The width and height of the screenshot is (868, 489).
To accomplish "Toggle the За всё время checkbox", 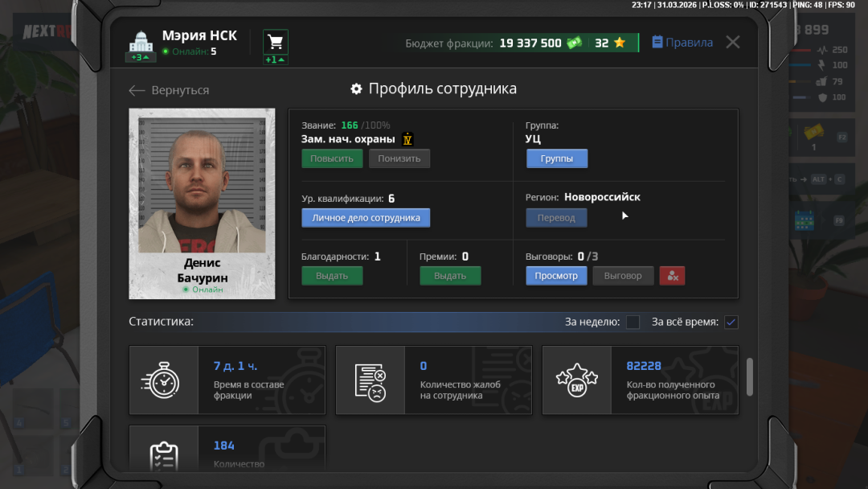I will pyautogui.click(x=731, y=322).
